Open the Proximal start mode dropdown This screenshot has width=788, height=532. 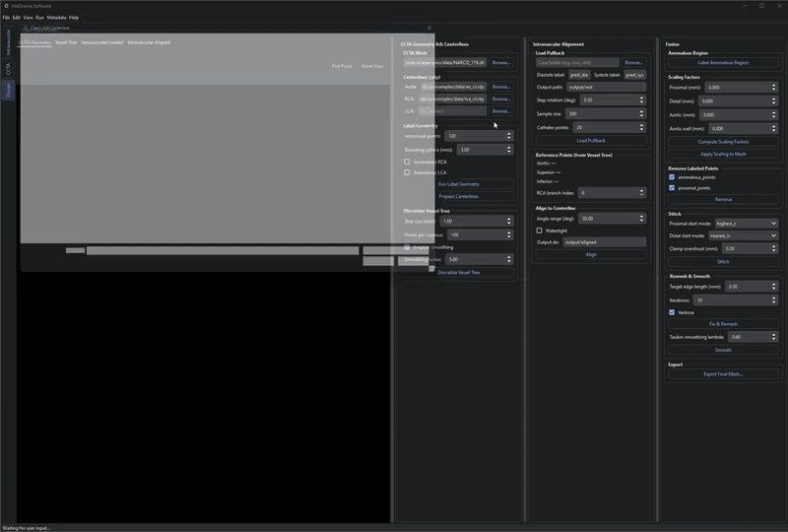pos(747,224)
